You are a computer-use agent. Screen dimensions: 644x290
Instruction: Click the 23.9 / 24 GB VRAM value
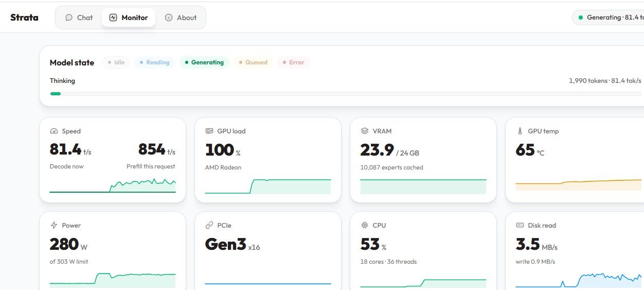[x=389, y=150]
